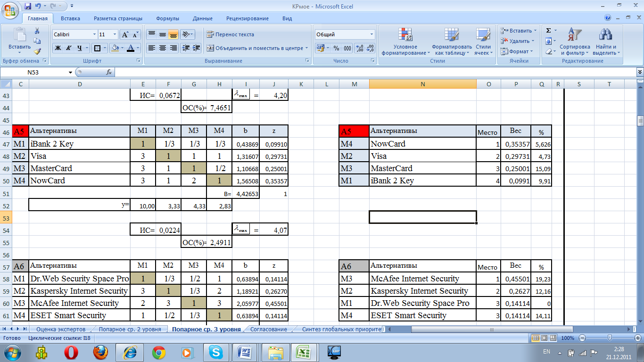Viewport: 644px width, 362px height.
Task: Open the Вставка ribbon tab
Action: pyautogui.click(x=70, y=18)
